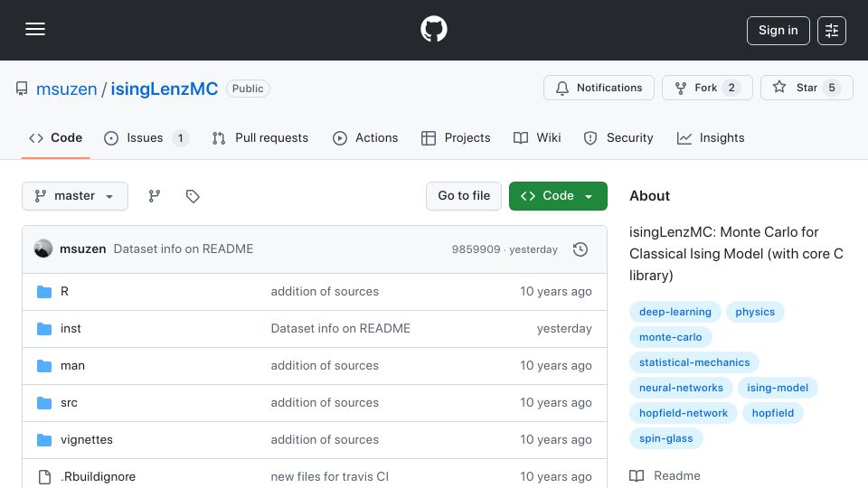Screen dimensions: 868x488
Task: Open the msuzen owner profile link
Action: pyautogui.click(x=66, y=89)
